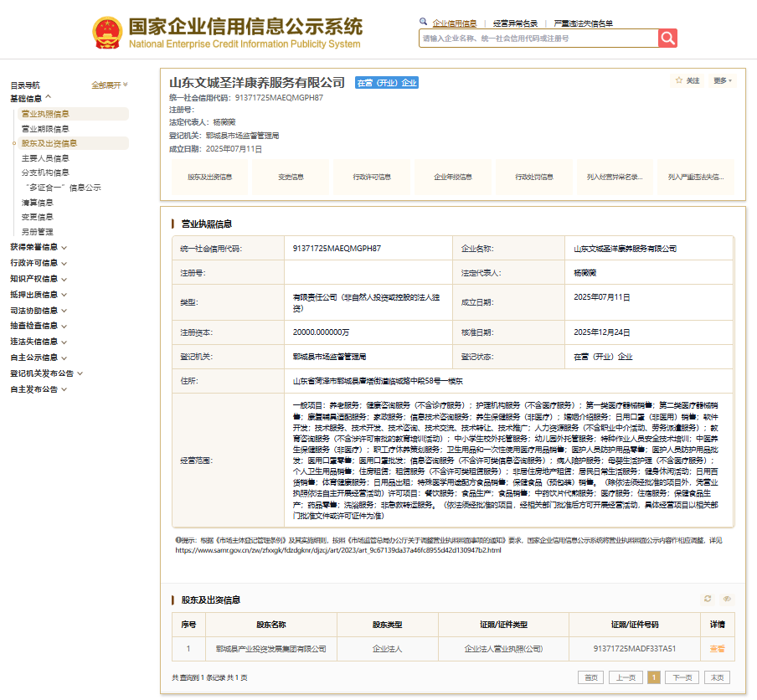Expand 自主公示信息 section
This screenshot has width=757, height=700.
39,358
